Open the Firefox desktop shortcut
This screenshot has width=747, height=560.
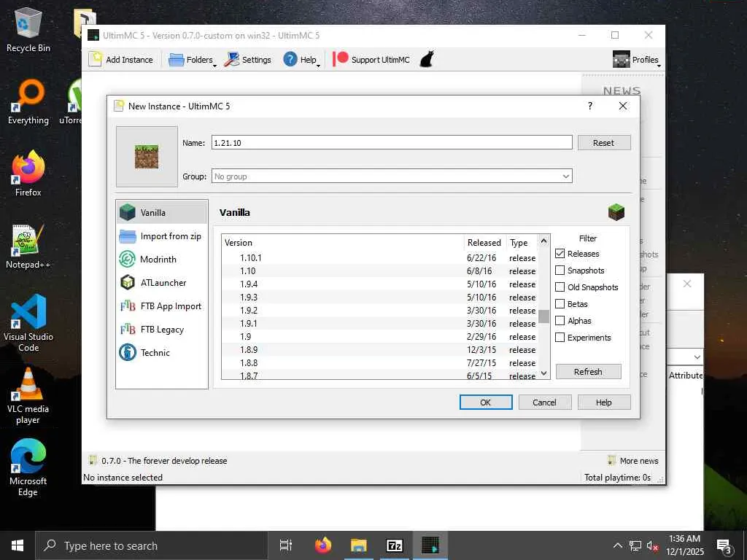[x=28, y=174]
